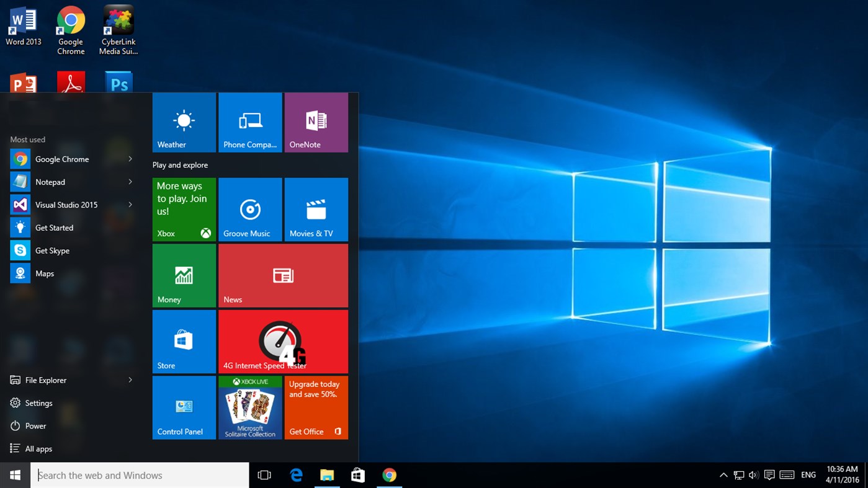Viewport: 868px width, 488px height.
Task: Open the Movies & TV tile
Action: click(316, 210)
